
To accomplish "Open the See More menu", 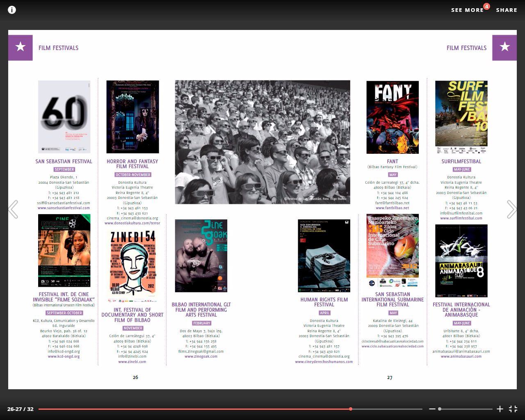I will [467, 10].
